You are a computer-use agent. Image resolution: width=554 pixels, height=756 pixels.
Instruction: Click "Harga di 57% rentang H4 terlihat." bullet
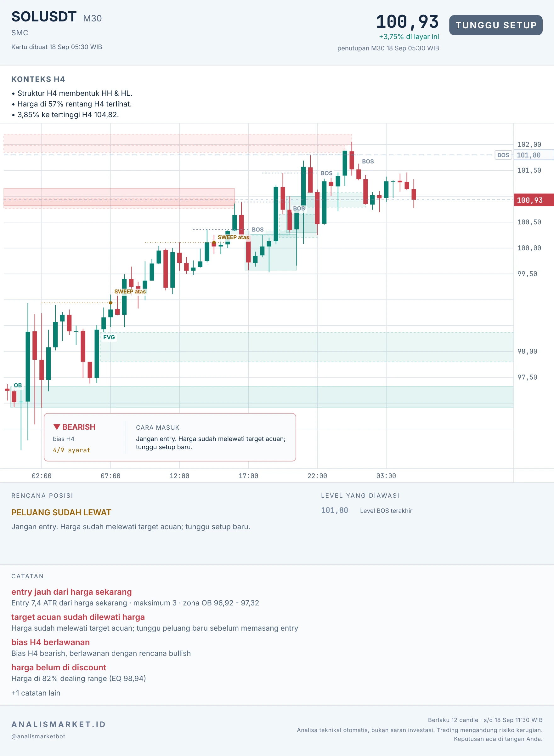[71, 104]
